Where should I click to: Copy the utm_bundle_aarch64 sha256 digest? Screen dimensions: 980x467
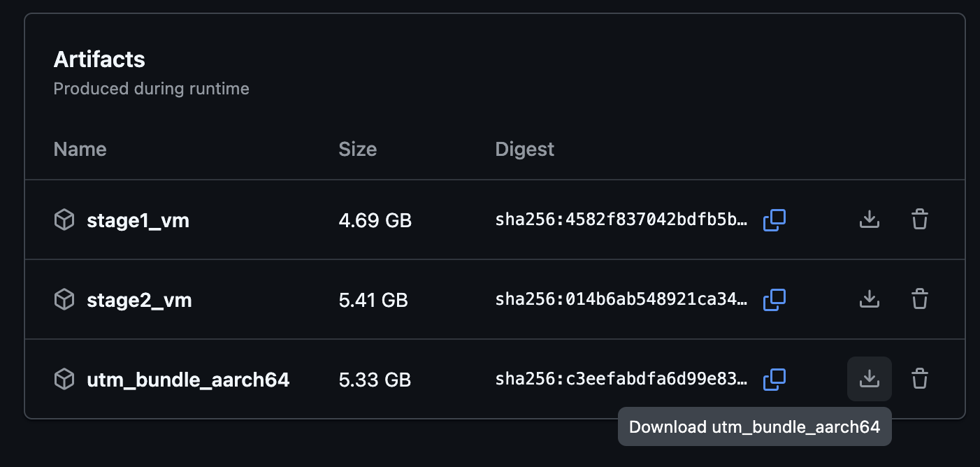coord(774,380)
